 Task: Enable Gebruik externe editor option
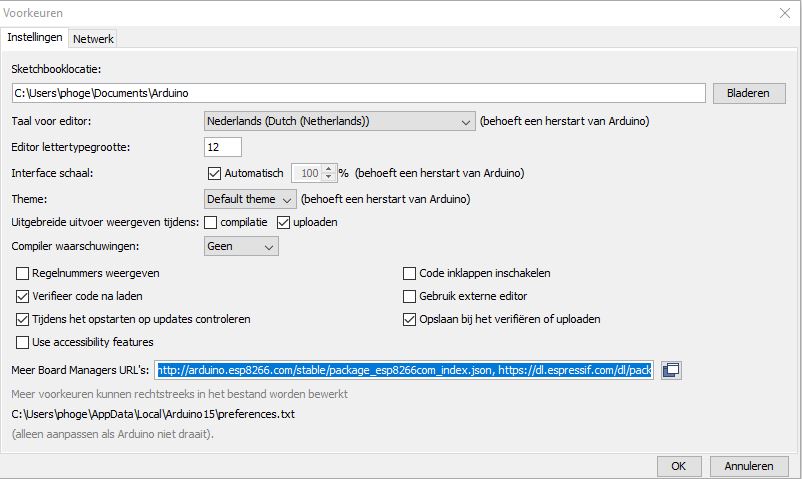tap(409, 296)
